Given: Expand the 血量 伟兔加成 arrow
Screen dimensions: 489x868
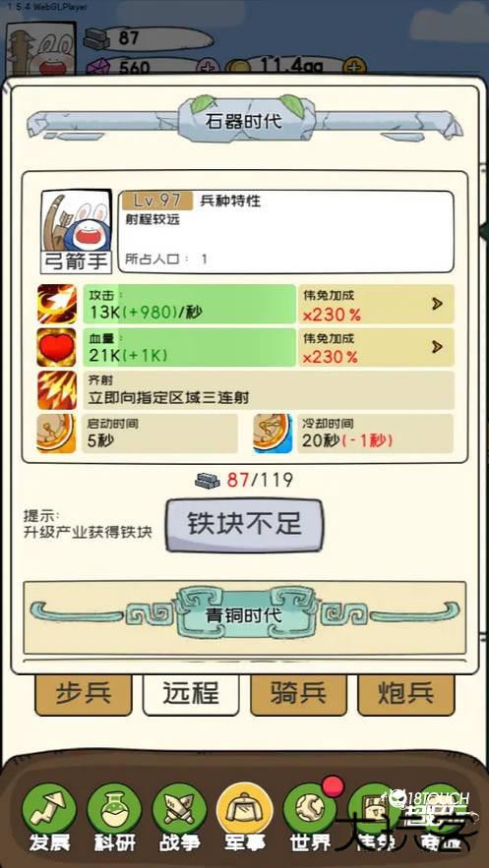Looking at the screenshot, I should pyautogui.click(x=437, y=347).
